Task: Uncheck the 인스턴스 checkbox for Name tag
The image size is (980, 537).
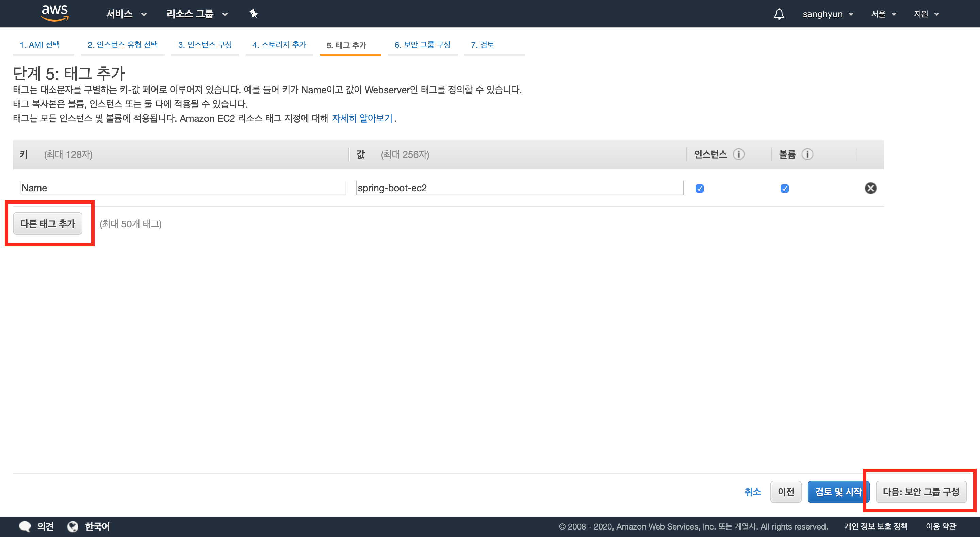Action: (x=699, y=189)
